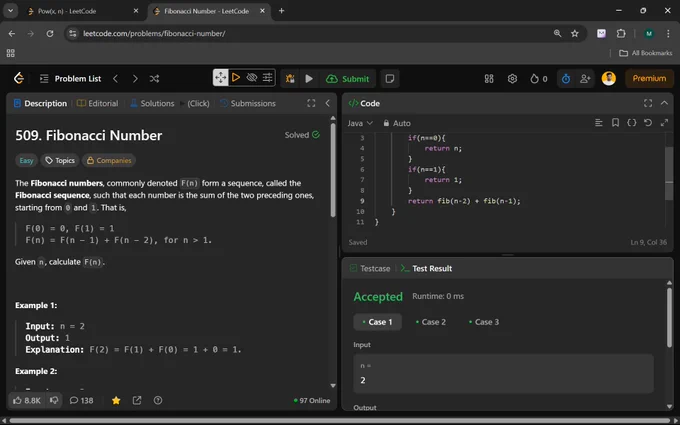Open the layout grid icon

pyautogui.click(x=489, y=78)
